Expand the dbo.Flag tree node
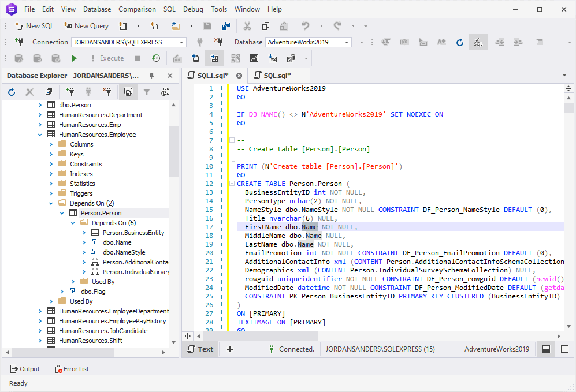This screenshot has width=576, height=392. (62, 292)
